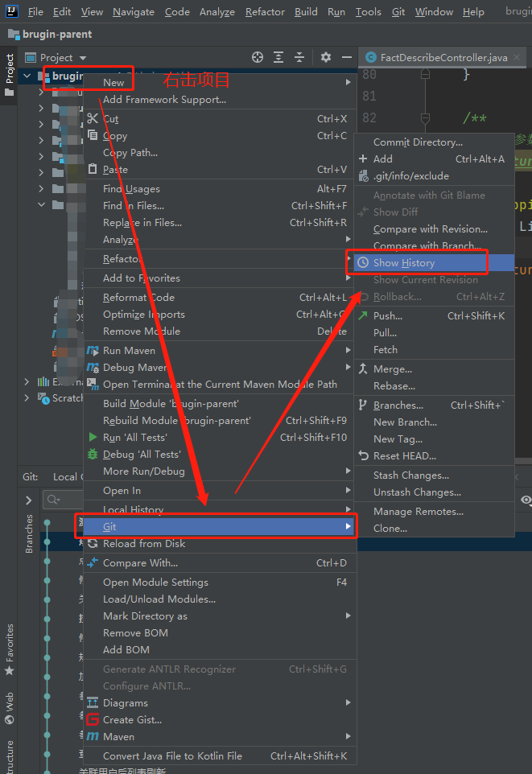532x774 pixels.
Task: Click Add Framework Support... entry
Action: [x=221, y=99]
